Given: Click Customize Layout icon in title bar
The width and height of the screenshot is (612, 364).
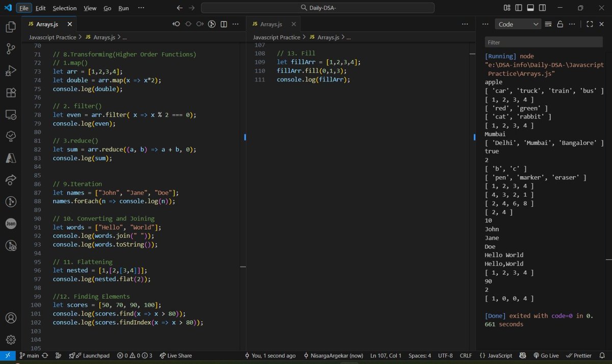Looking at the screenshot, I should 507,8.
